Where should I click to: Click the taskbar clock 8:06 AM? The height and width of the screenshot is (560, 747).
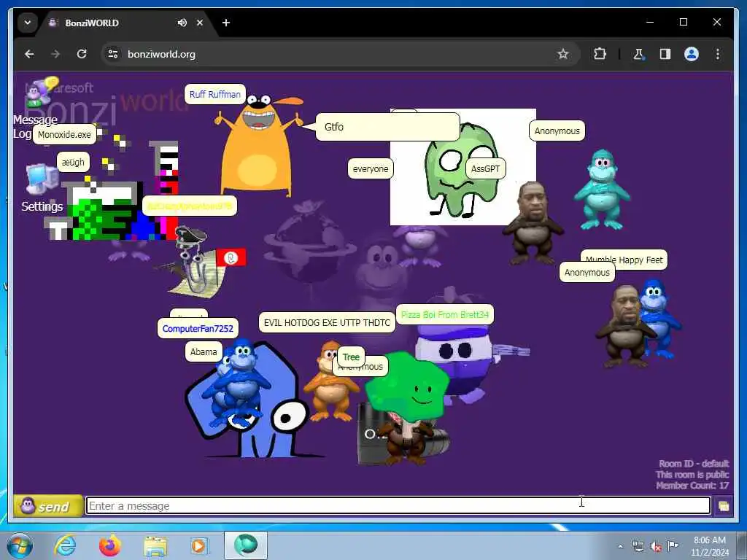click(710, 546)
